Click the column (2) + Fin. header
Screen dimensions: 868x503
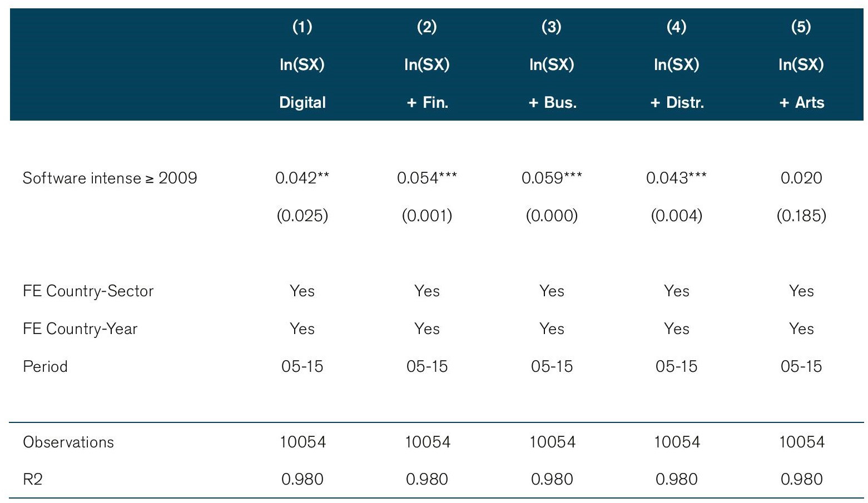[426, 102]
